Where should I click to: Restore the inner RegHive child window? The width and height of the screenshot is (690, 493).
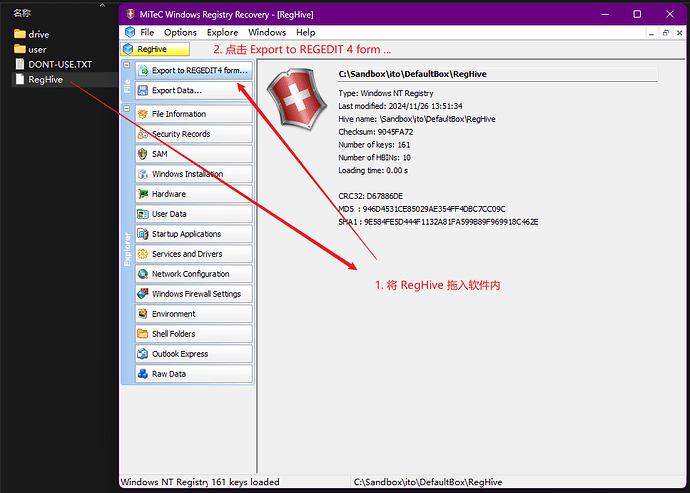tap(666, 33)
